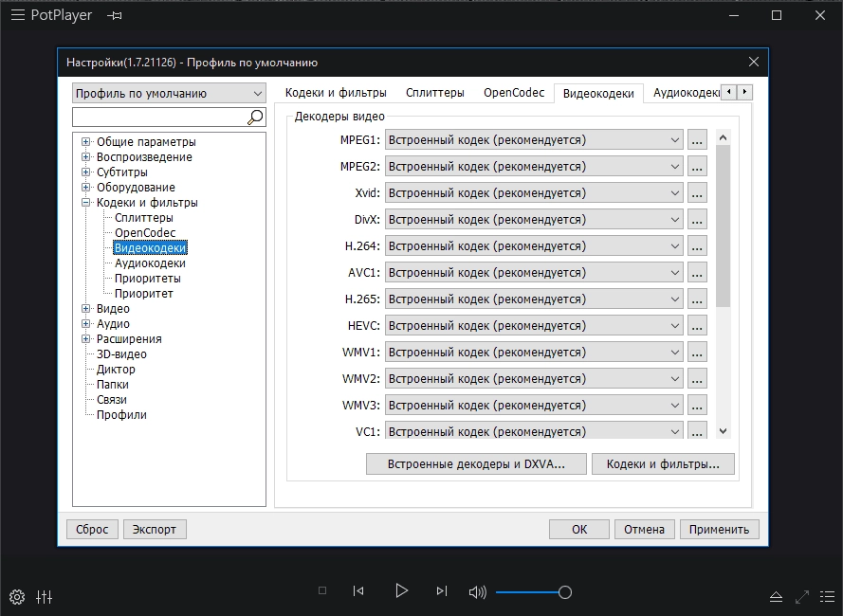Collapse the Кодеки и фильтры tree node
The width and height of the screenshot is (843, 616).
click(x=85, y=203)
